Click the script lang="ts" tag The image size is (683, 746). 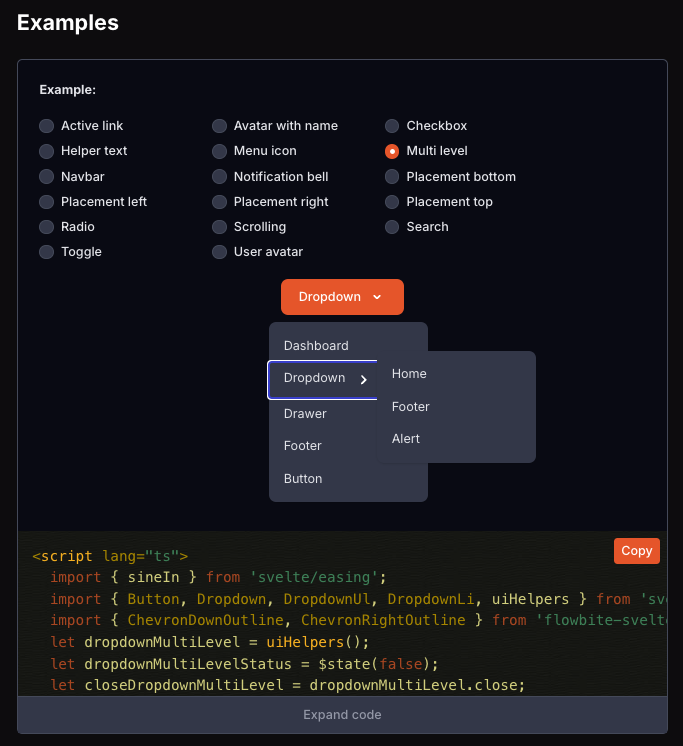[110, 556]
